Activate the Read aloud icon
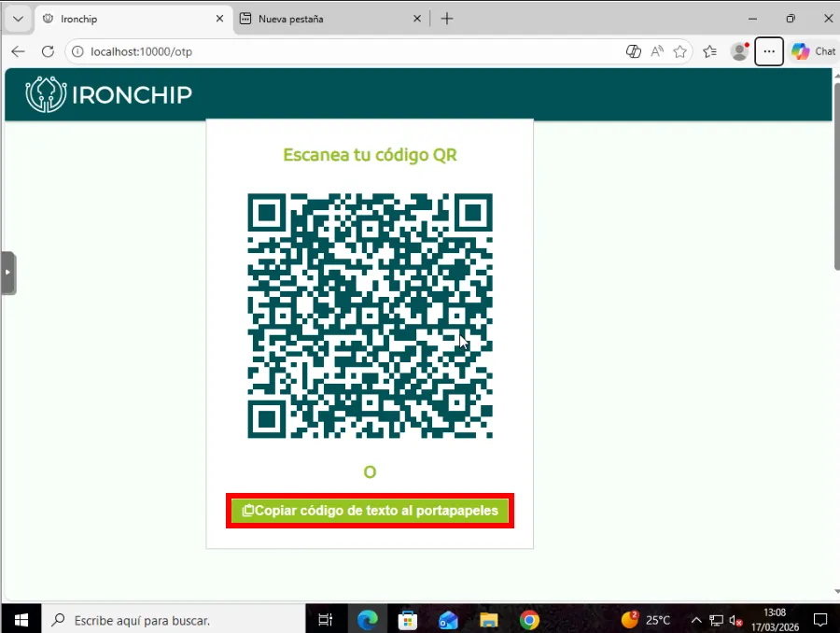Viewport: 840px width, 633px height. coord(657,51)
